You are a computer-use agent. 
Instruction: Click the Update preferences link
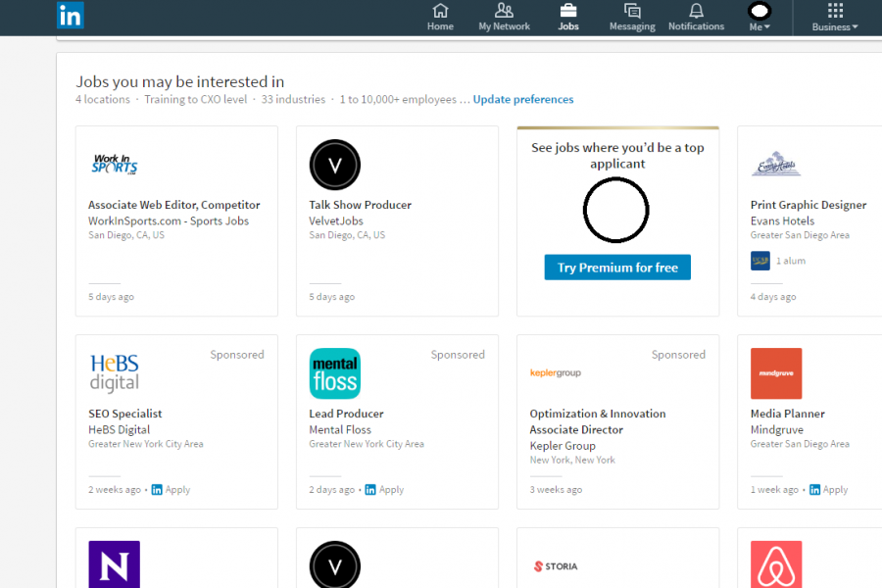pos(523,100)
